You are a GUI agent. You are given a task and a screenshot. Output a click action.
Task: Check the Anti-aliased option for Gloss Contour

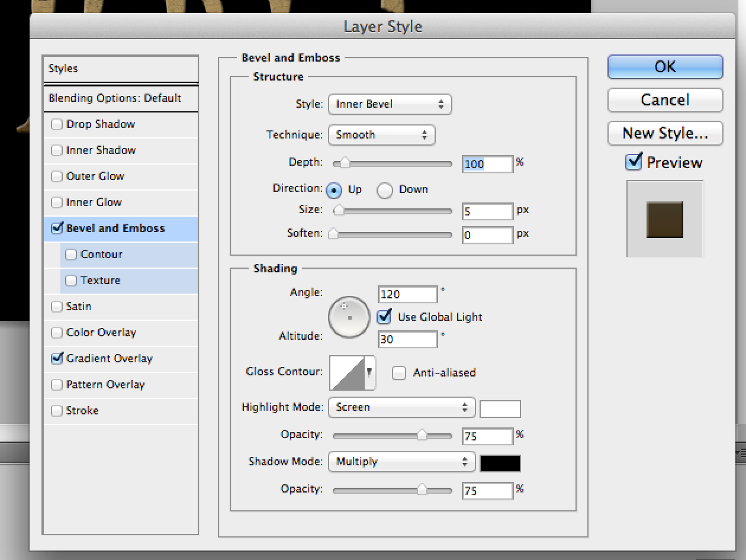tap(398, 373)
